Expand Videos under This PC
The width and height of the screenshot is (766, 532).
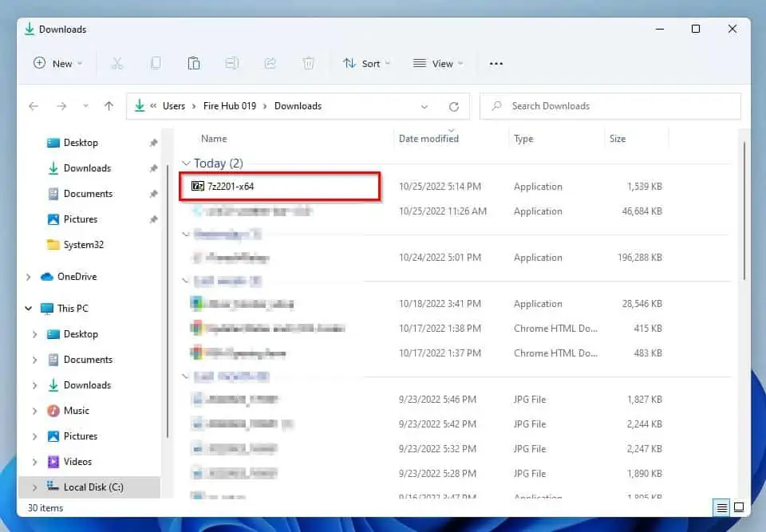34,462
